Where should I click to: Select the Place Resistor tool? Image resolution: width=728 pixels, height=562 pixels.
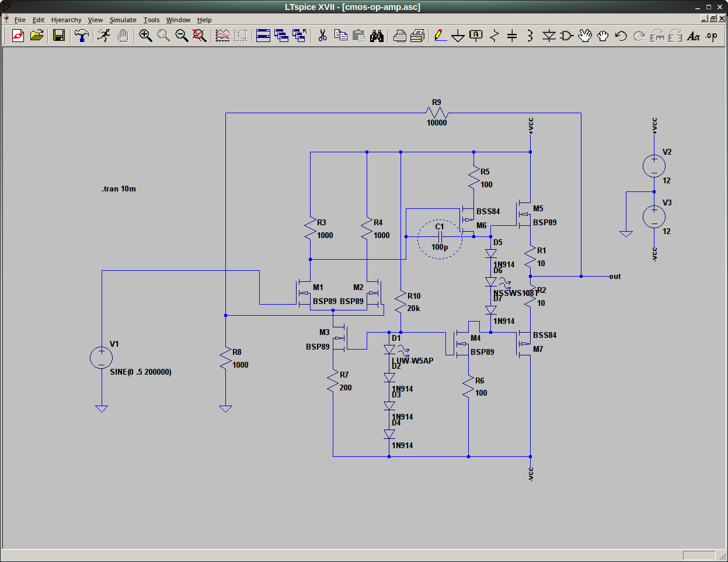coord(494,36)
